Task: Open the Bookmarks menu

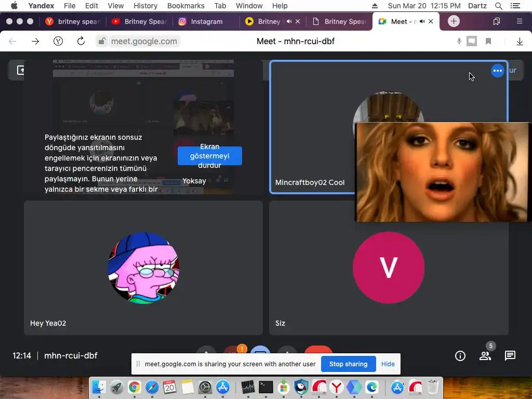Action: click(x=185, y=6)
